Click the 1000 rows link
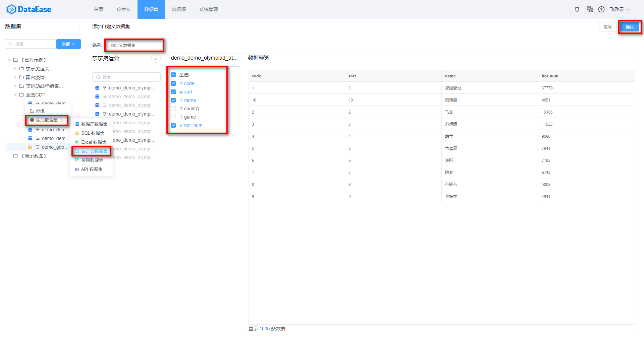Screen dimensions: 644x338 pyautogui.click(x=264, y=329)
